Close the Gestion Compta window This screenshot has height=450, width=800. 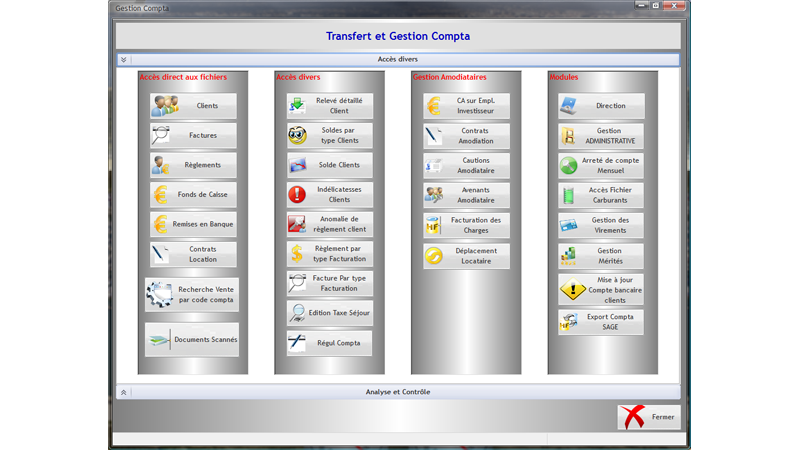(x=674, y=5)
